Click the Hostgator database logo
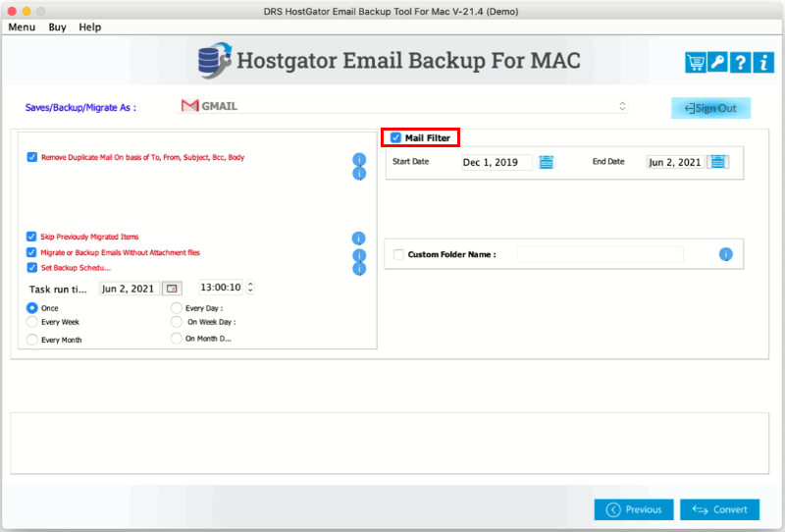Viewport: 785px width, 532px height. click(214, 60)
